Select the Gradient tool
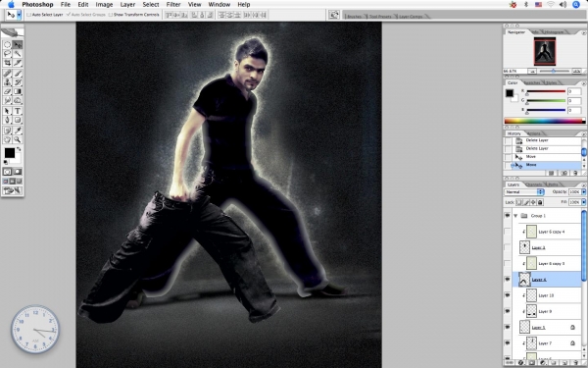 click(x=18, y=91)
